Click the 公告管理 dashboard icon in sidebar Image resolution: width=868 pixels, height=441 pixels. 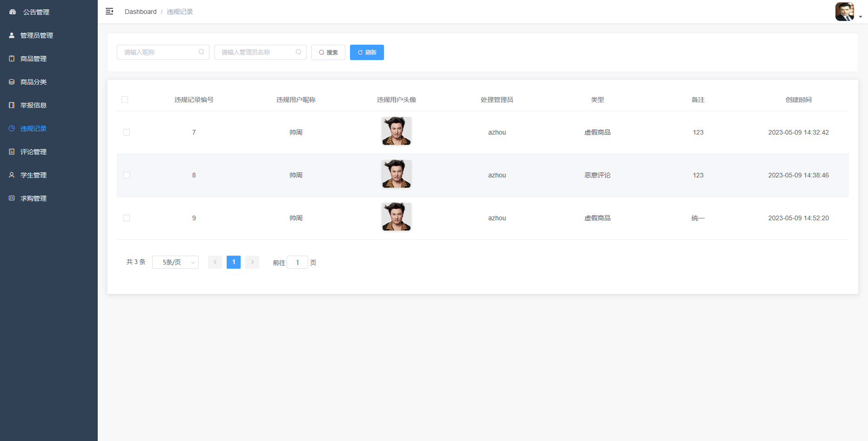pyautogui.click(x=13, y=12)
